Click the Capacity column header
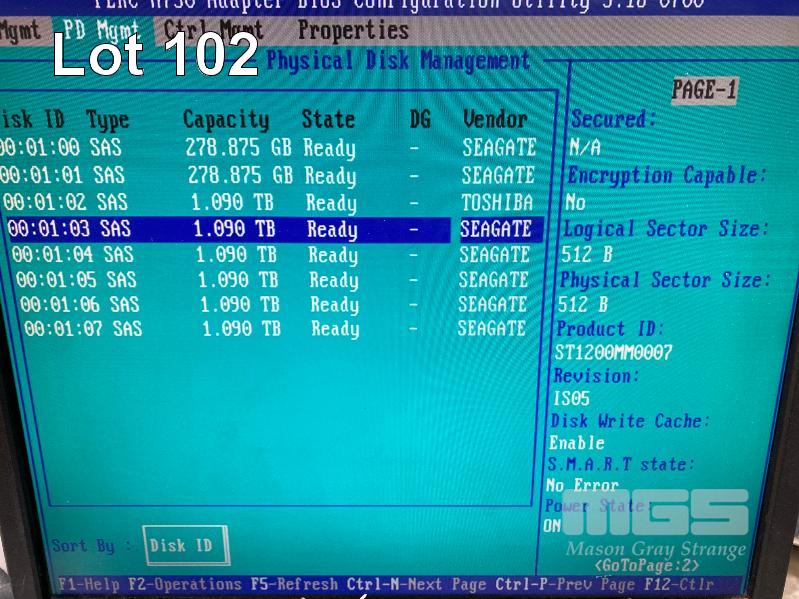 tap(226, 120)
